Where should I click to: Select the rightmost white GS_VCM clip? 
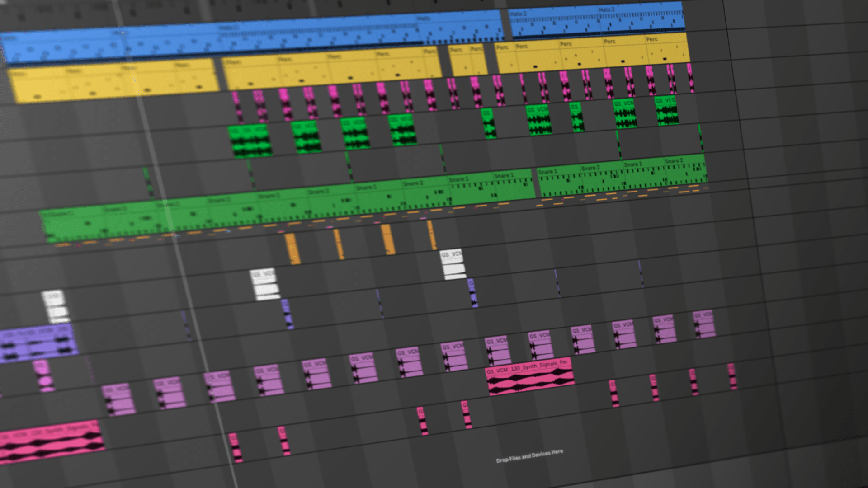453,264
